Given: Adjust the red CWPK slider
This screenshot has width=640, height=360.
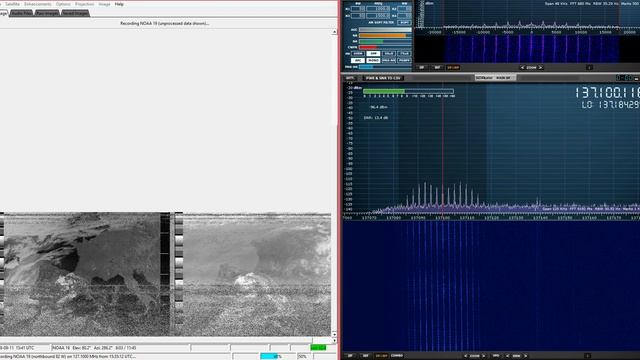Looking at the screenshot, I should click(x=385, y=47).
